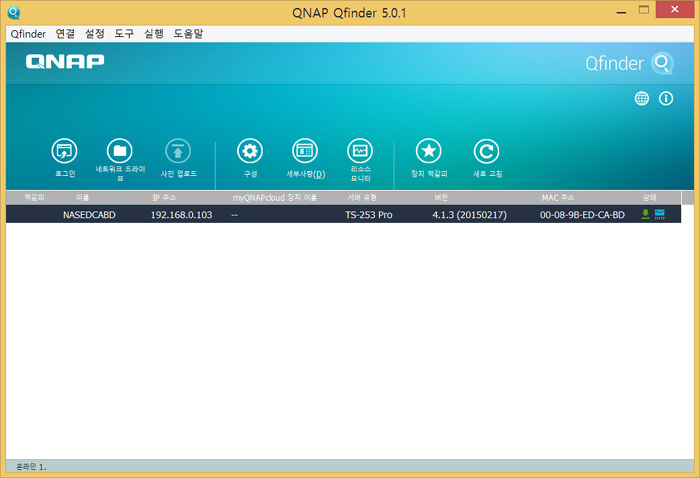The width and height of the screenshot is (700, 478).
Task: Click the 로그인 (Login) toolbar icon
Action: coord(65,151)
